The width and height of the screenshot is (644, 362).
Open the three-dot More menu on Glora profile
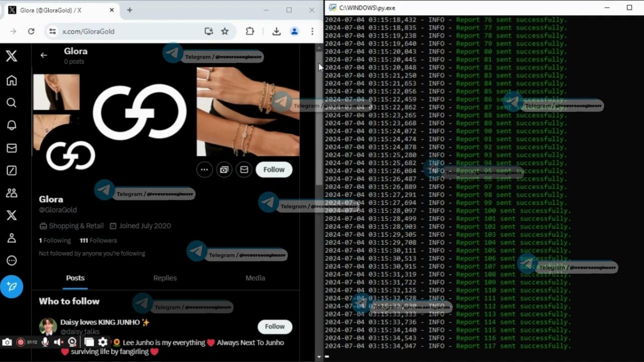[x=204, y=169]
